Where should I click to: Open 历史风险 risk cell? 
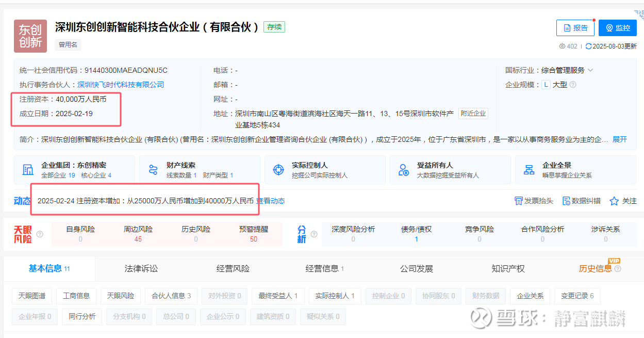[196, 234]
